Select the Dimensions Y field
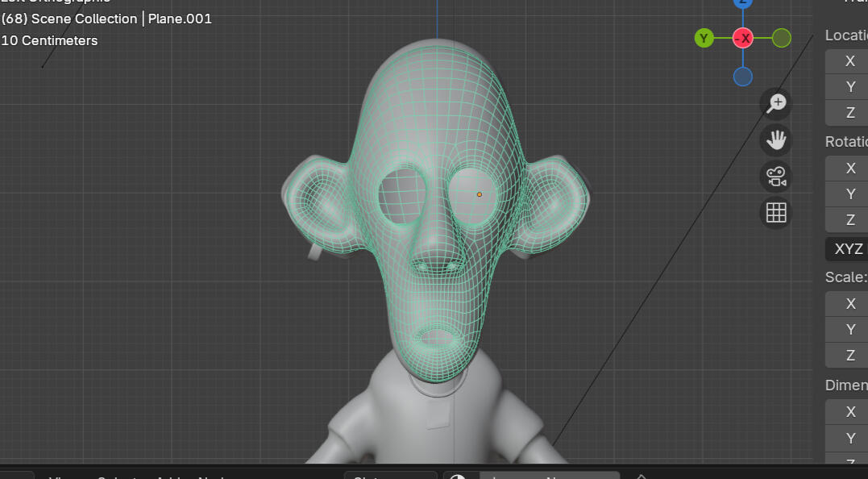Viewport: 868px width, 479px height. (x=848, y=438)
